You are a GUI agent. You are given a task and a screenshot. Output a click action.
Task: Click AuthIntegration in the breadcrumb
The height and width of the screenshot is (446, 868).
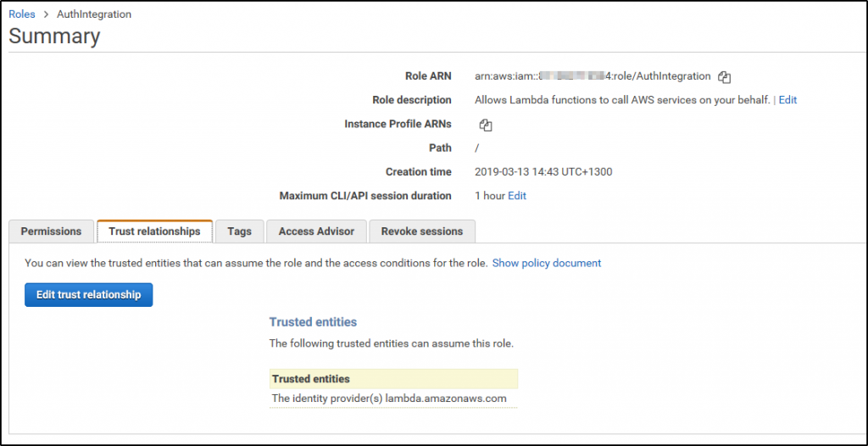click(x=93, y=14)
